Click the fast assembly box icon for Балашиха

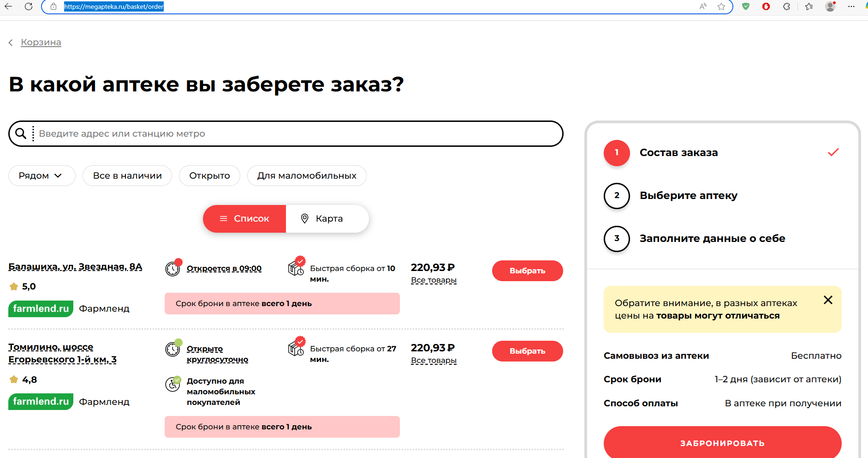pyautogui.click(x=296, y=267)
